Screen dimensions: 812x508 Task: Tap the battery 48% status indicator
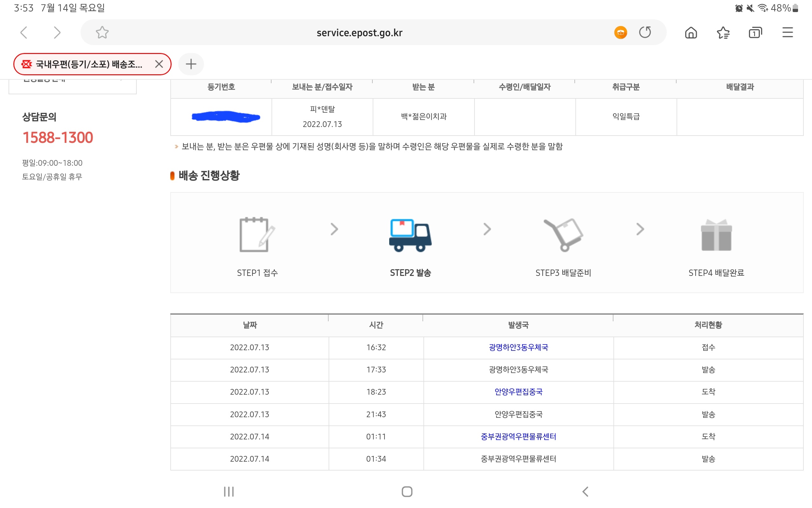[x=784, y=8]
